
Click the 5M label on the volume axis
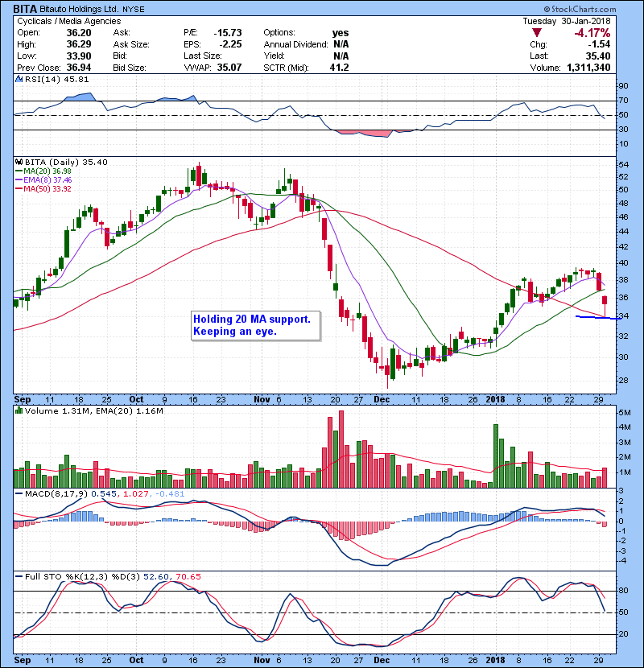625,412
